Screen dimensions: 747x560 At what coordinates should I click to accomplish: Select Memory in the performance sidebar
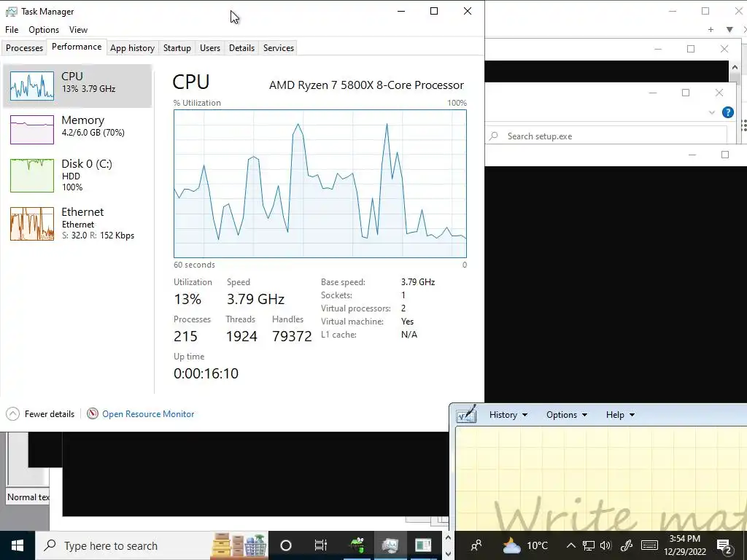[x=77, y=129]
